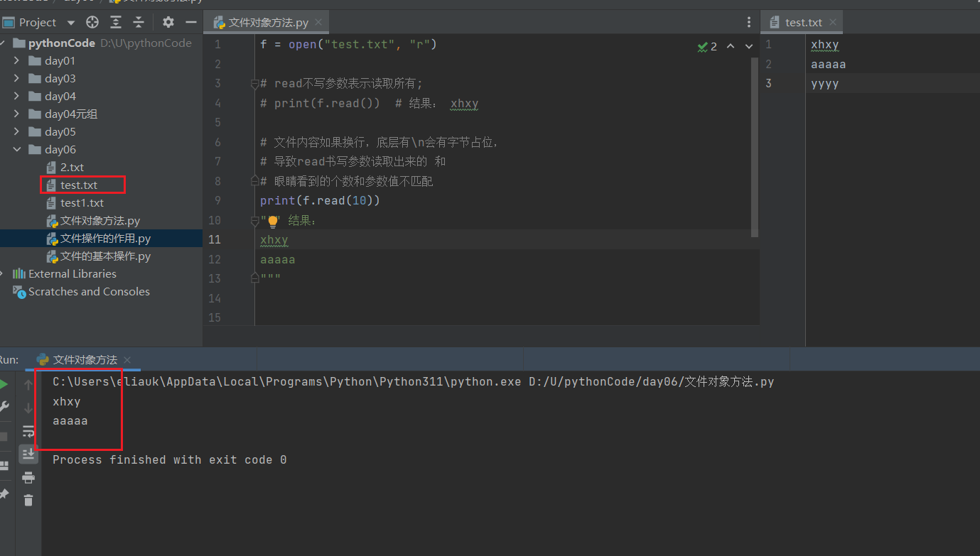Select 文件的基本操作.py in project tree
Screen dimensions: 980x556
coord(105,256)
